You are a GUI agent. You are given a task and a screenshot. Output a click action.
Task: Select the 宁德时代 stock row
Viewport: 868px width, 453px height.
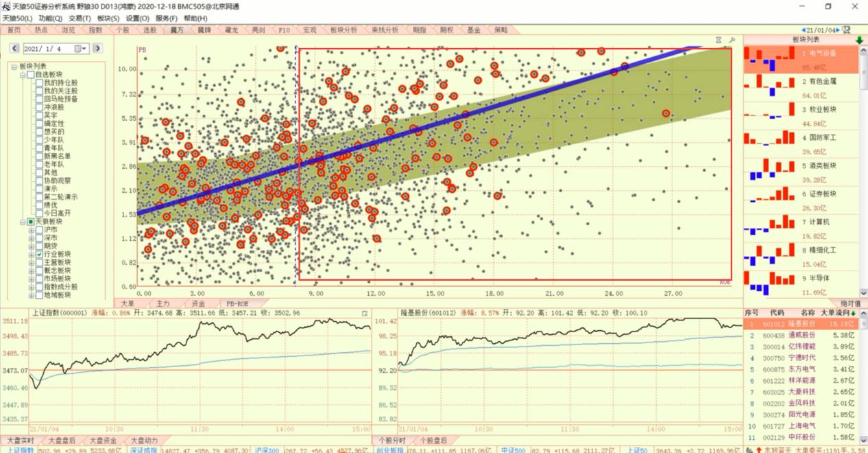pos(801,358)
